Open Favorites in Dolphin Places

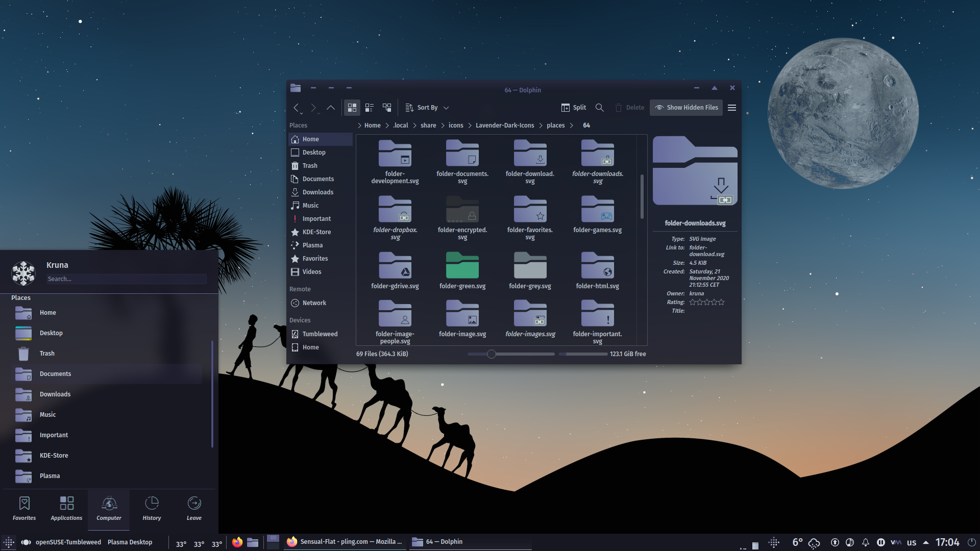coord(321,259)
